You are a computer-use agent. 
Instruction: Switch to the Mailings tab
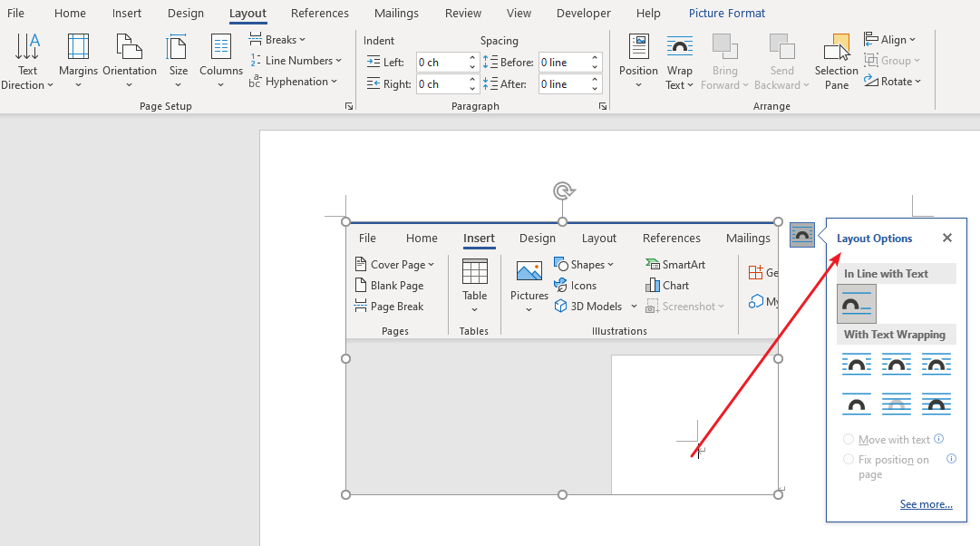click(x=396, y=13)
